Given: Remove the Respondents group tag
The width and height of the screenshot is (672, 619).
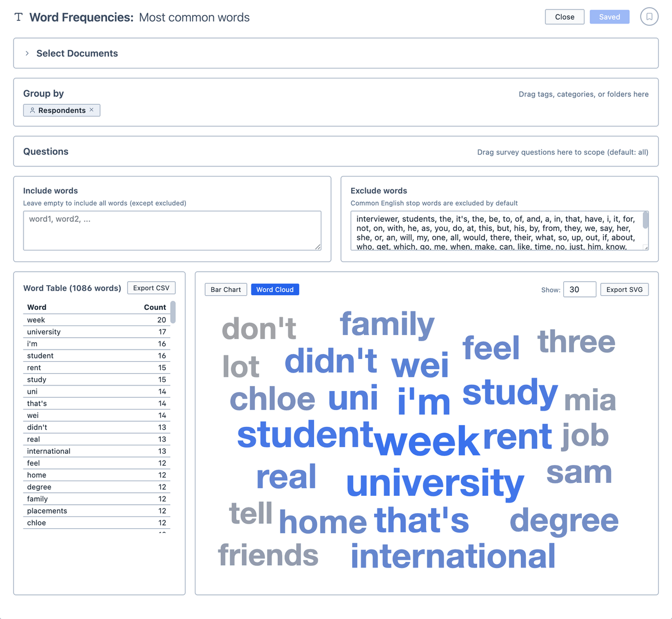Looking at the screenshot, I should tap(92, 110).
